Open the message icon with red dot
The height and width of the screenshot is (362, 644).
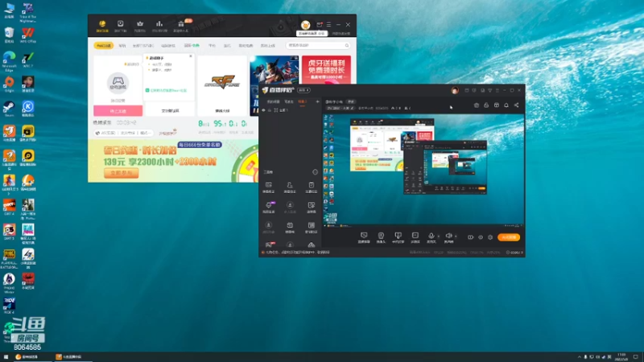[x=320, y=25]
